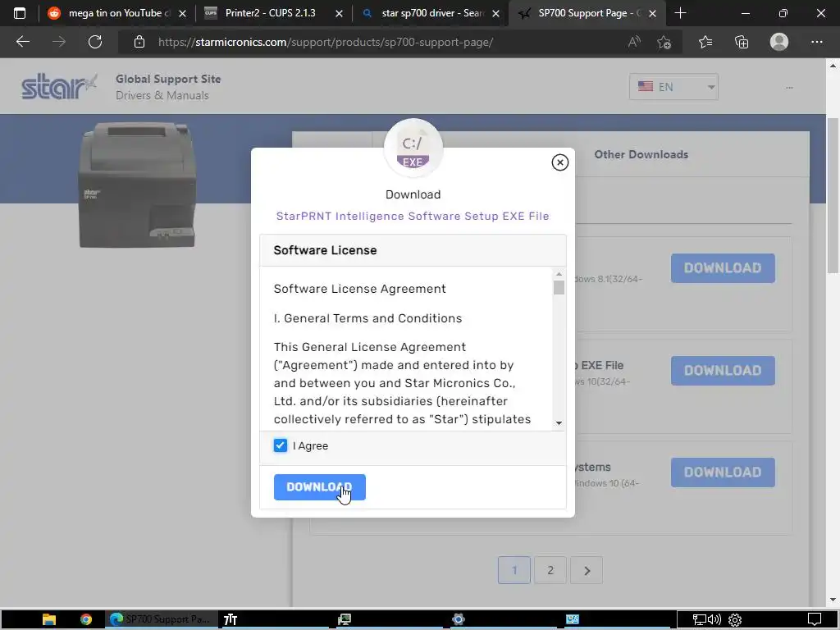Open settings gear in system tray
Image resolution: width=840 pixels, height=630 pixels.
[x=735, y=620]
